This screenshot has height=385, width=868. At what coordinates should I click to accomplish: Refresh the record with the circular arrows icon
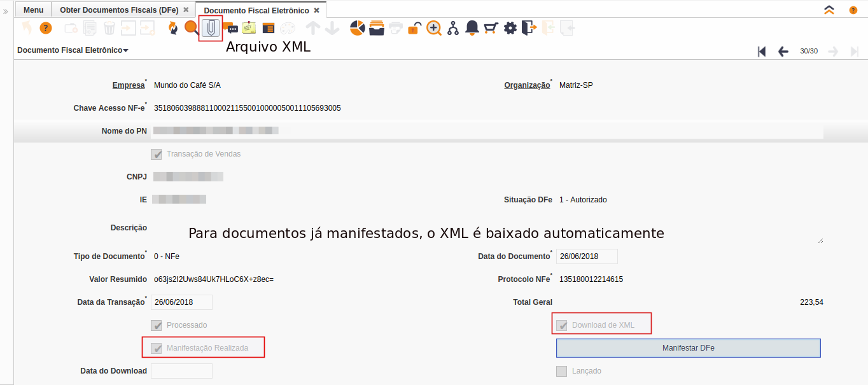click(x=172, y=28)
